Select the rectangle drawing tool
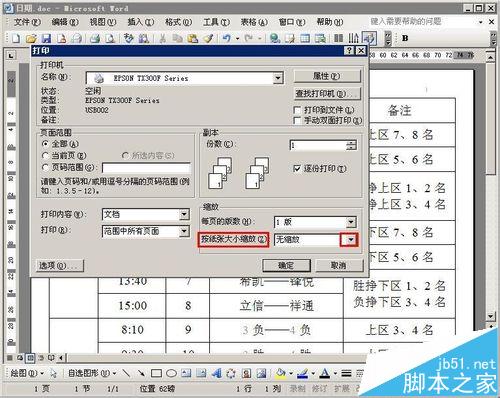The width and height of the screenshot is (500, 398). click(x=156, y=373)
